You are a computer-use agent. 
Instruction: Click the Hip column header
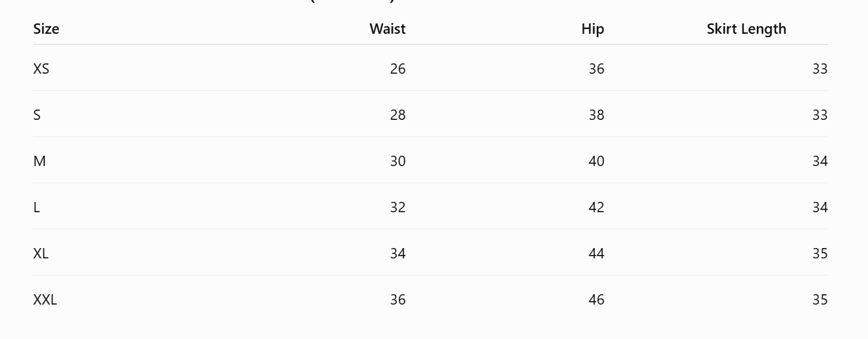coord(593,29)
